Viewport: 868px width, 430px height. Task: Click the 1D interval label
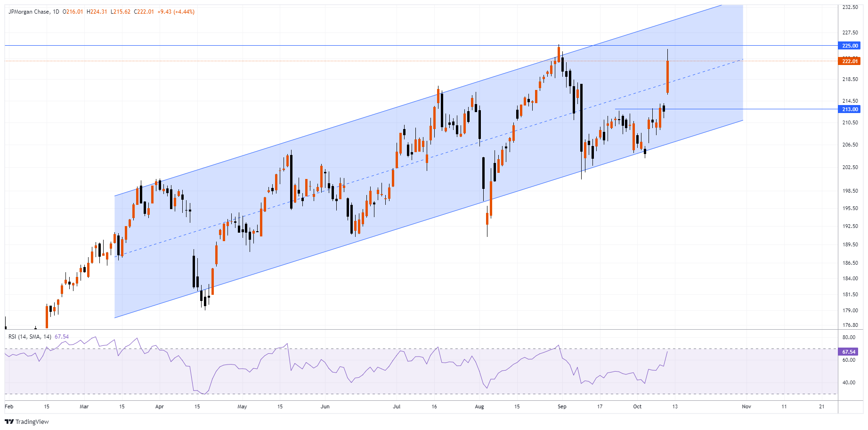[x=56, y=12]
